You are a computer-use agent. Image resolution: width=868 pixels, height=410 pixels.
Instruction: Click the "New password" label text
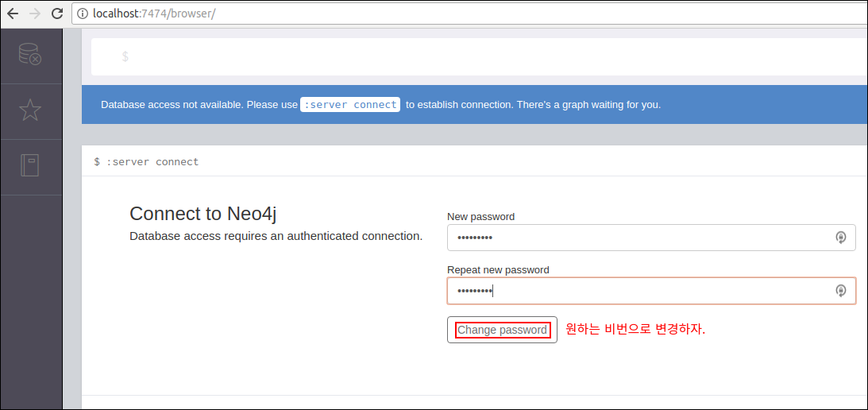481,217
